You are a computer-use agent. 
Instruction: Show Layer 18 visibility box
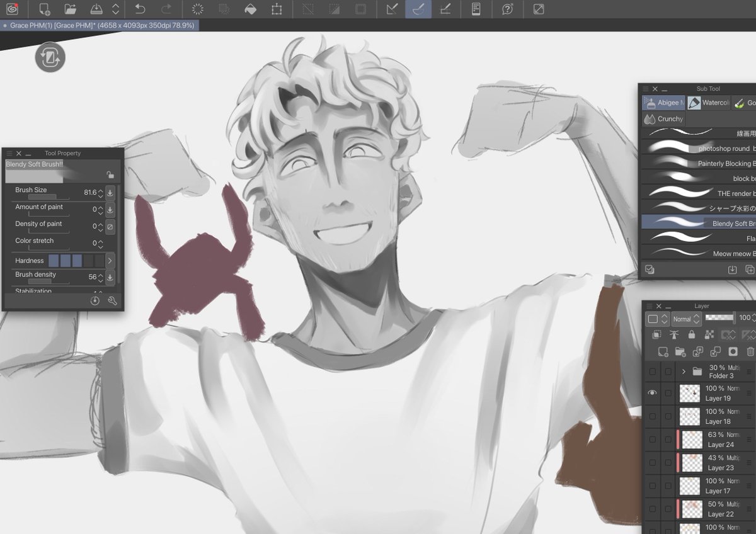pyautogui.click(x=652, y=416)
